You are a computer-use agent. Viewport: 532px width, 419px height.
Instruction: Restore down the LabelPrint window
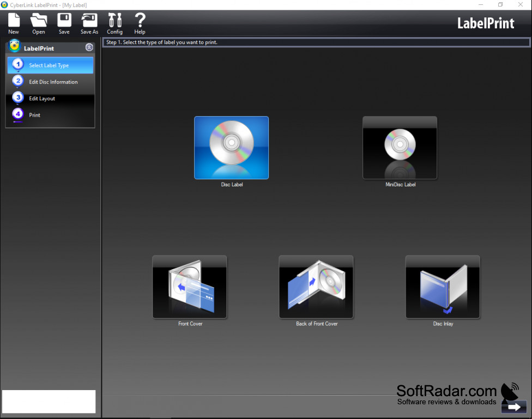pos(500,5)
